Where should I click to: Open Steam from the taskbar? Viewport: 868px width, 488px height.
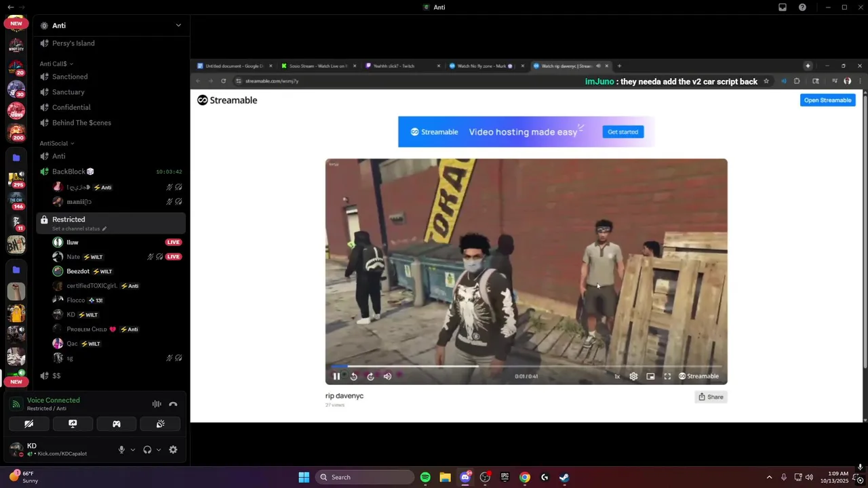click(x=564, y=477)
